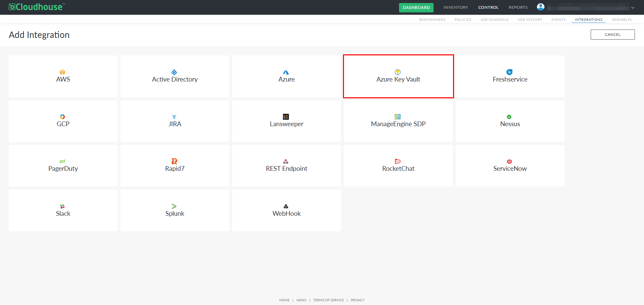Select the Integrations sub-tab
The image size is (644, 305).
[589, 20]
